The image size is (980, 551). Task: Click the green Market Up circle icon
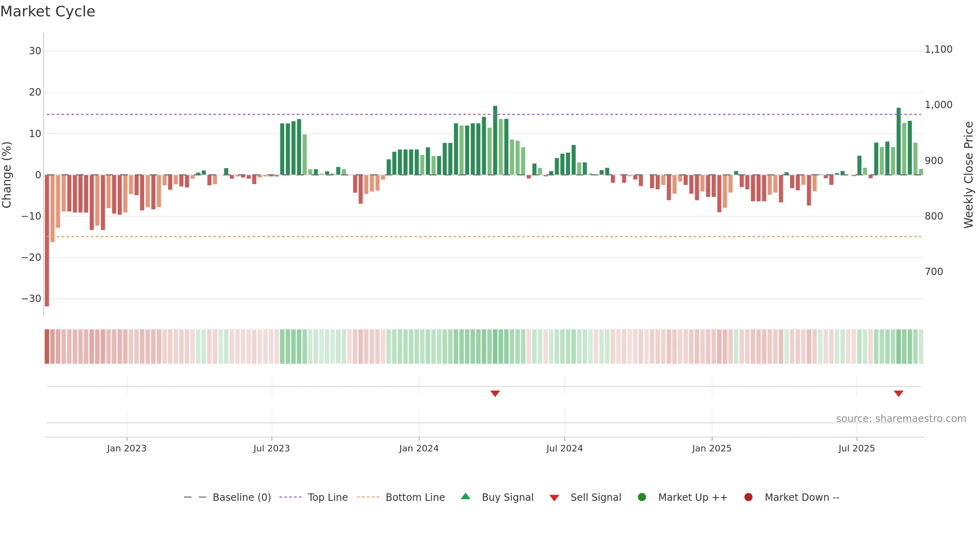click(x=642, y=497)
